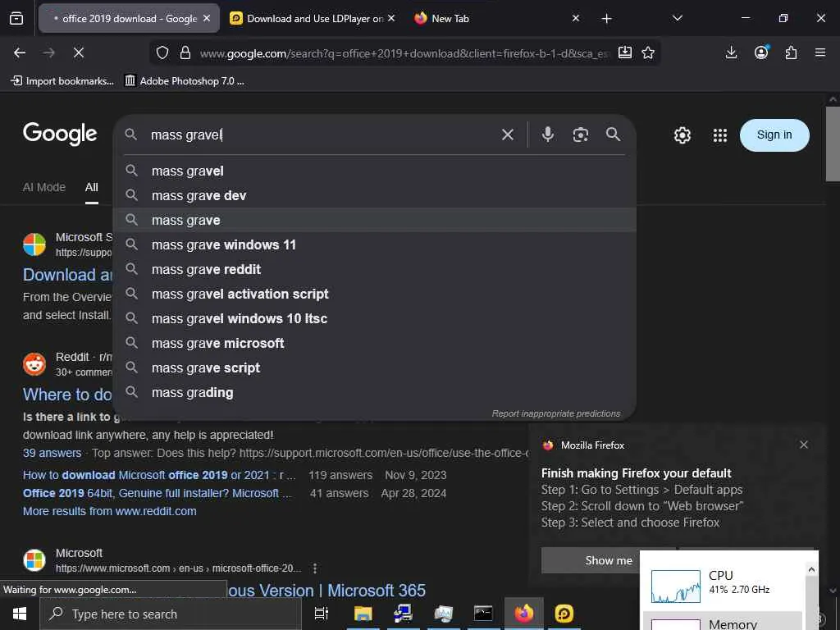The image size is (840, 630).
Task: View site security padlock info
Action: point(185,52)
